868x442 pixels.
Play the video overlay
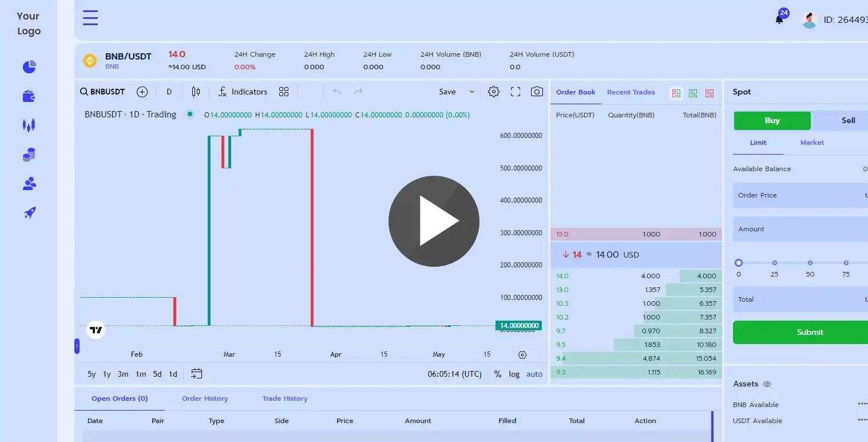click(x=434, y=221)
